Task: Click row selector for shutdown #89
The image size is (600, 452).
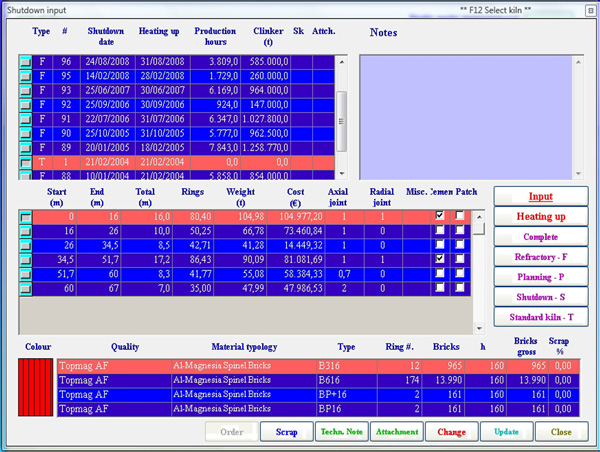Action: tap(26, 148)
